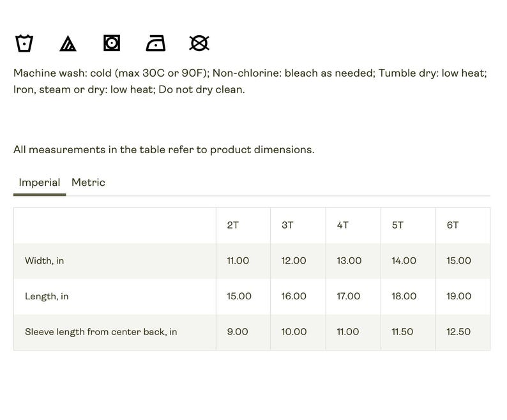Click the 17.00 length value for 4T
This screenshot has height=420, width=507.
pyautogui.click(x=348, y=296)
